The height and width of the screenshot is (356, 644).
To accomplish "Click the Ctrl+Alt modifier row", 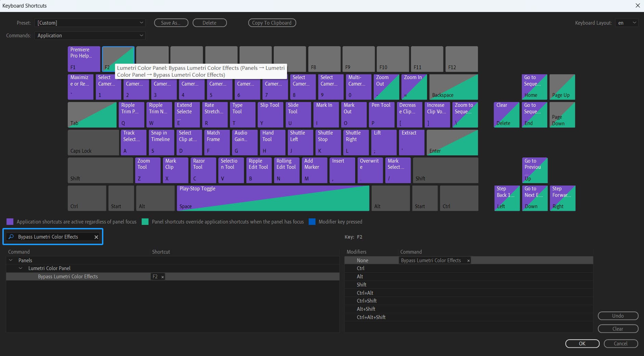I will point(469,293).
